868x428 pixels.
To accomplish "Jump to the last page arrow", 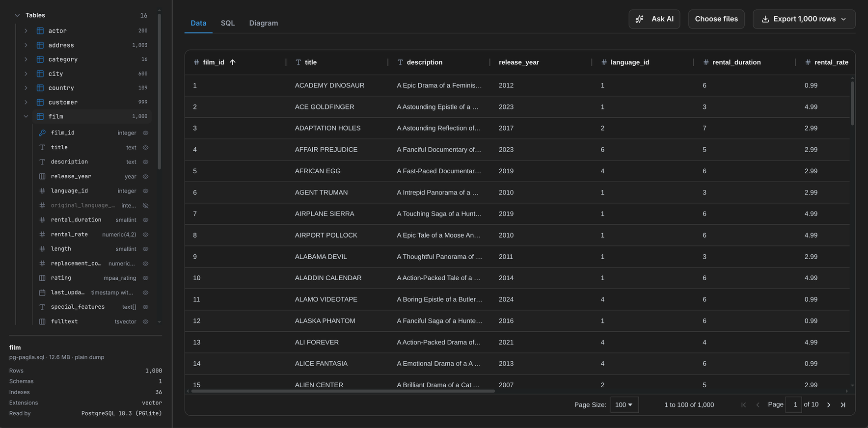I will click(843, 405).
